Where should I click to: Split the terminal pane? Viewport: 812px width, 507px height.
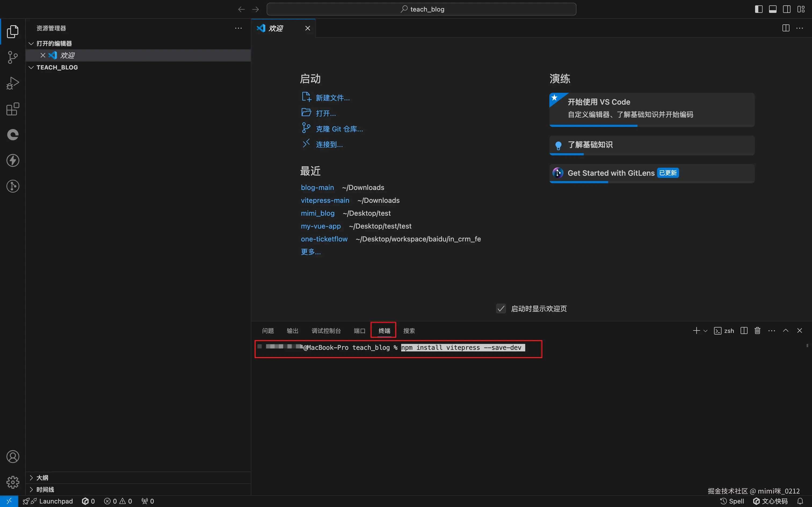point(744,330)
